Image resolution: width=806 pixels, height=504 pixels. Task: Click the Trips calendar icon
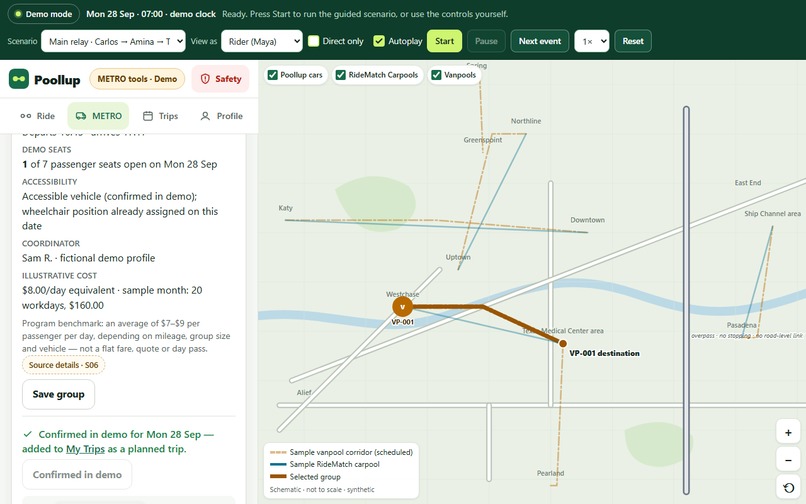click(148, 116)
